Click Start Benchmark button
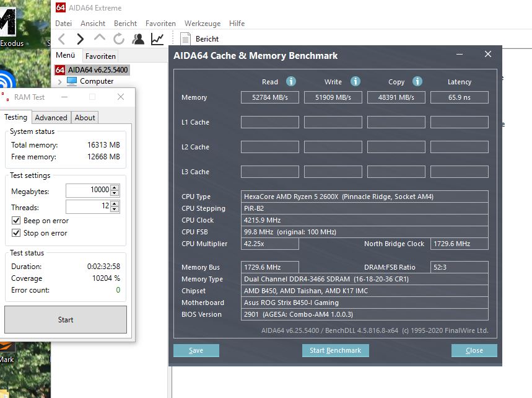 coord(335,350)
